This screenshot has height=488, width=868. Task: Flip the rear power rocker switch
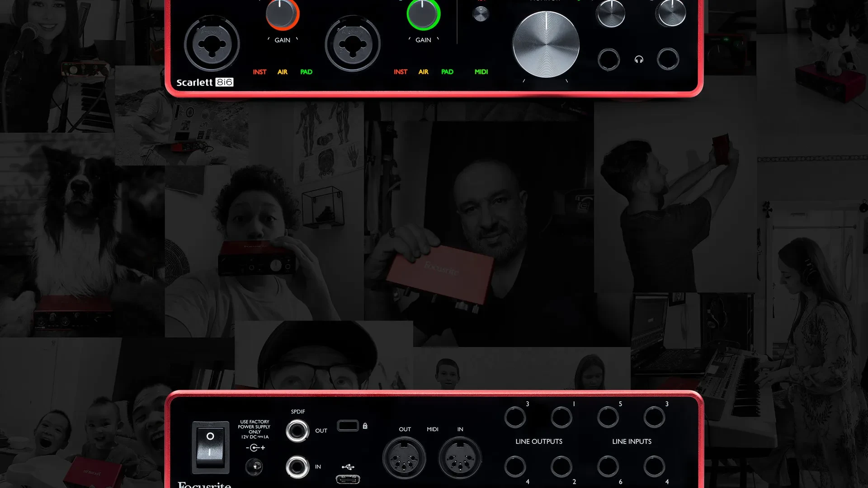pyautogui.click(x=210, y=447)
